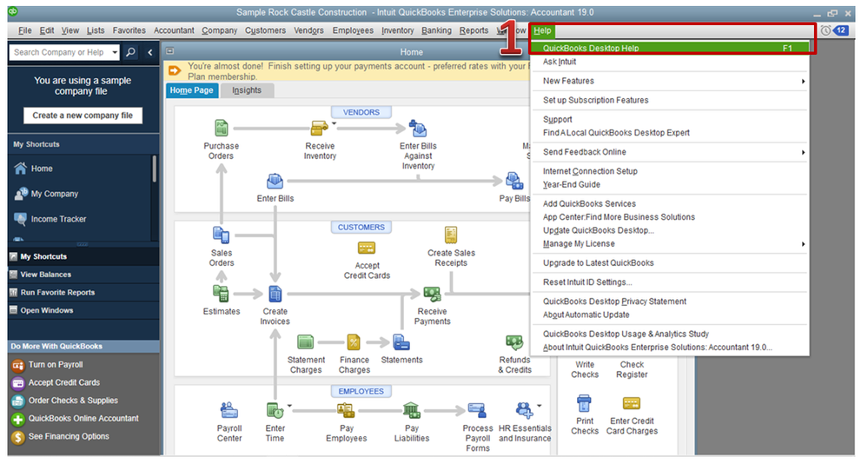Open Enter Credit Card Charges icon
Viewport: 868px width, 464px height.
tap(632, 403)
